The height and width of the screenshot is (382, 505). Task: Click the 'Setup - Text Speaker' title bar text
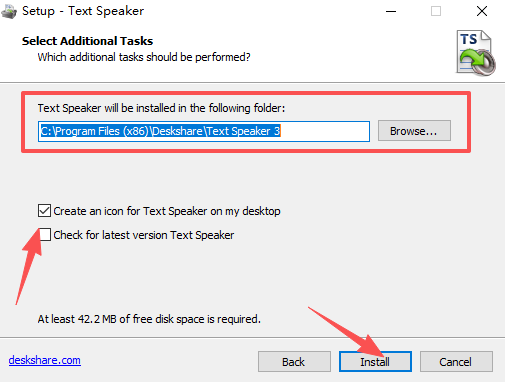click(83, 11)
